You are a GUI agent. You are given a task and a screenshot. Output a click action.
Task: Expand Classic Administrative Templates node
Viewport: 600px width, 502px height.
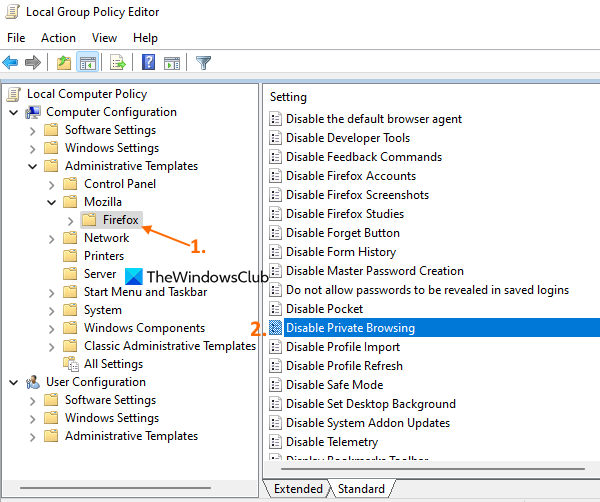(52, 347)
